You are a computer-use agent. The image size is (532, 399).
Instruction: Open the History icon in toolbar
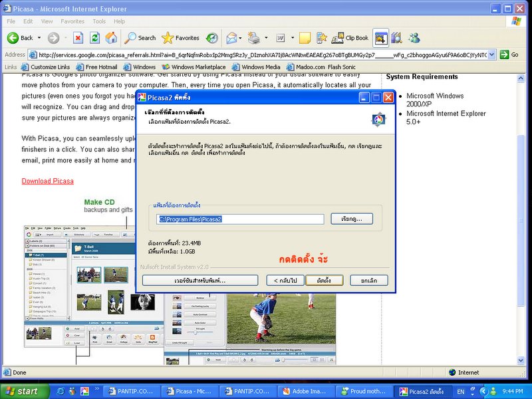[x=212, y=38]
